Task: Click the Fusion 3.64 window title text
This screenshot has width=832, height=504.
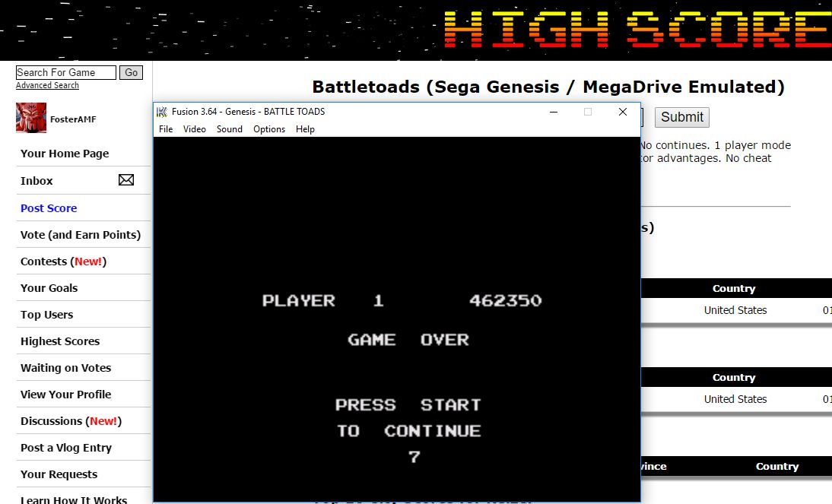Action: click(249, 112)
